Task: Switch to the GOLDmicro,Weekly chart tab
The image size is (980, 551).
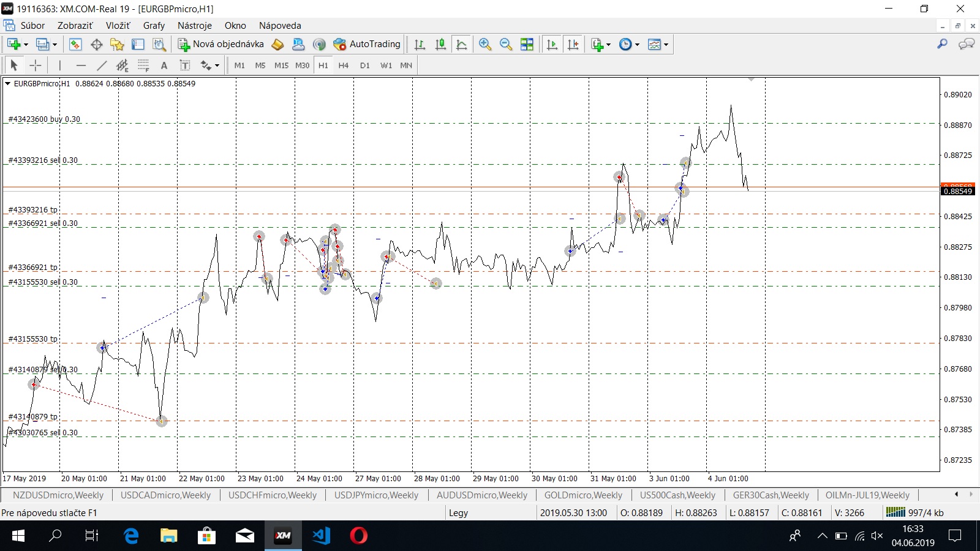Action: tap(582, 495)
